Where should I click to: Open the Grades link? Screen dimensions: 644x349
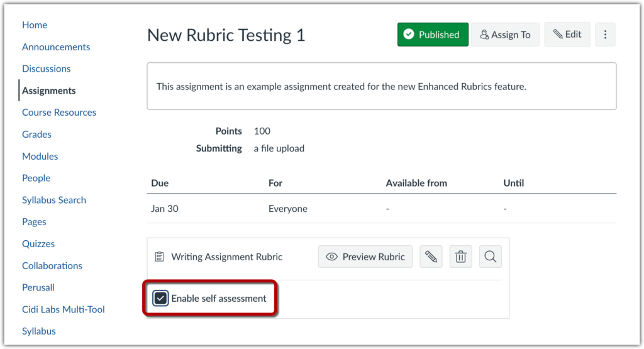36,134
